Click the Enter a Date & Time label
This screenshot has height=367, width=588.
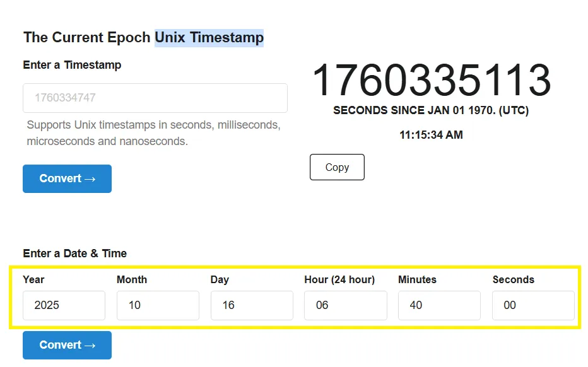click(x=74, y=253)
